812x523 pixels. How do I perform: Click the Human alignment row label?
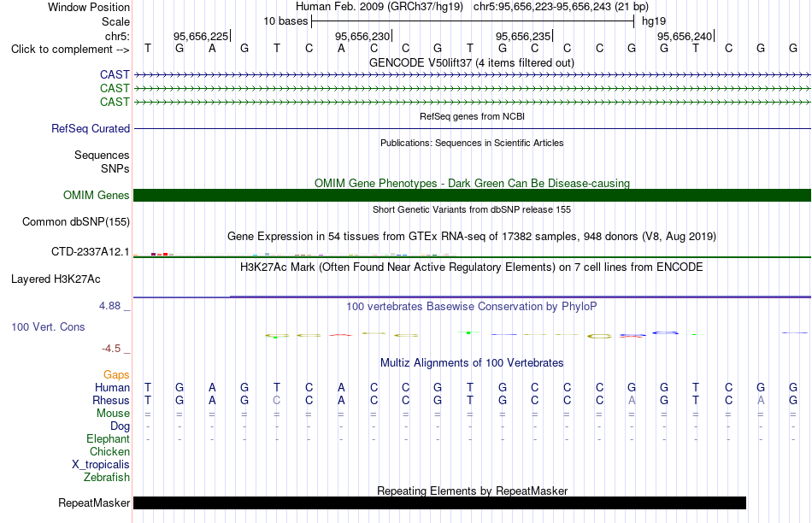click(x=112, y=387)
